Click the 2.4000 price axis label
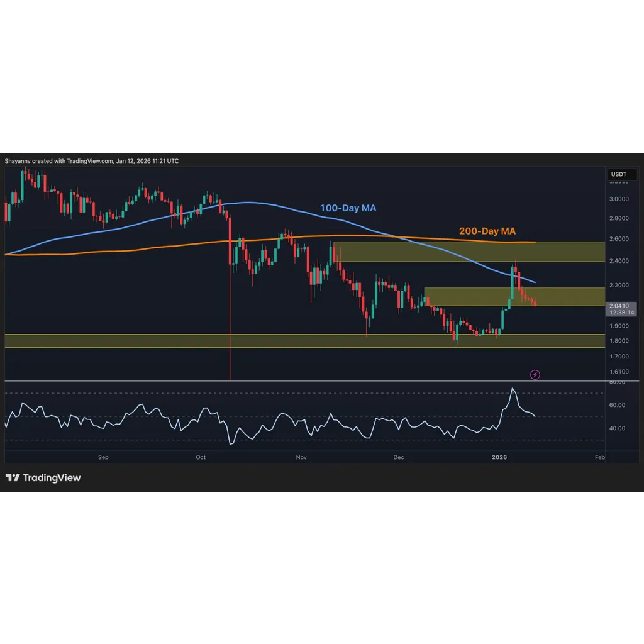 pyautogui.click(x=619, y=261)
